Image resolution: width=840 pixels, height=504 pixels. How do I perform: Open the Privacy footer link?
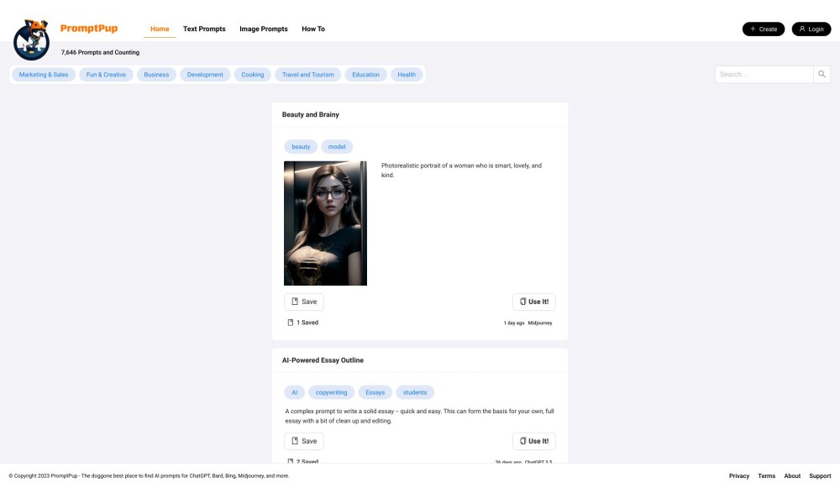click(x=739, y=476)
